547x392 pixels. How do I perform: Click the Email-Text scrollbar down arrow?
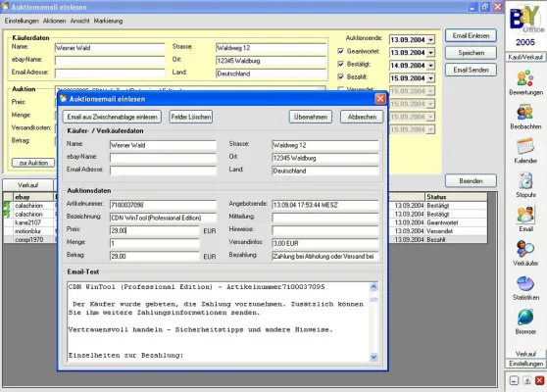pos(373,357)
